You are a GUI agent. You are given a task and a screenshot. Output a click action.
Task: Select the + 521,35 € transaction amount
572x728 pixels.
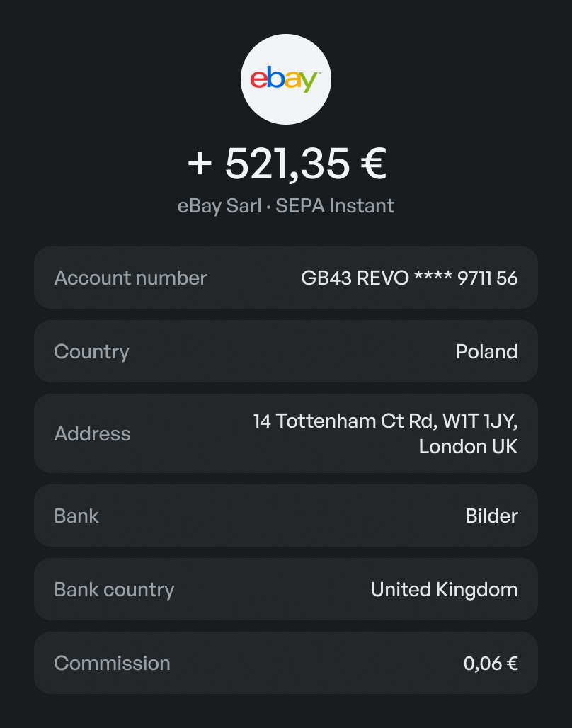pyautogui.click(x=286, y=164)
